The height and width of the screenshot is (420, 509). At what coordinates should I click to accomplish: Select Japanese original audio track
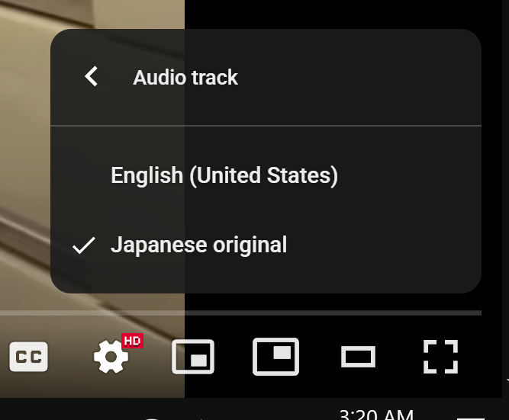point(266,245)
